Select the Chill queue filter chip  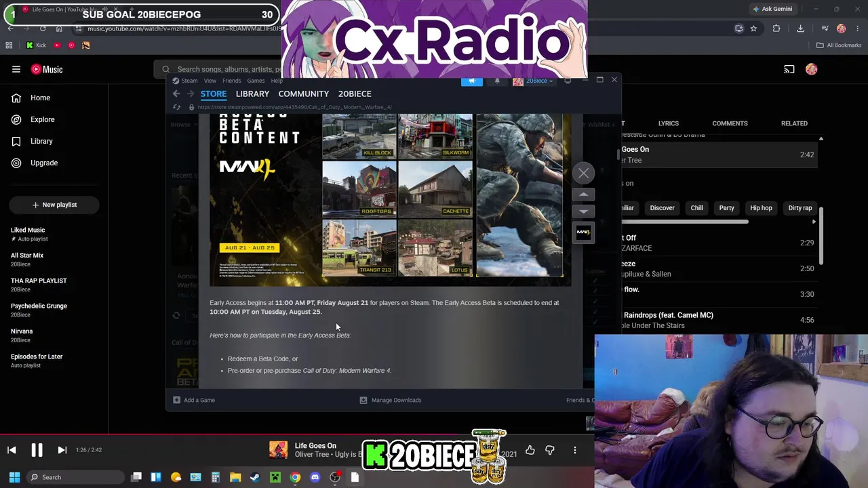tap(696, 208)
